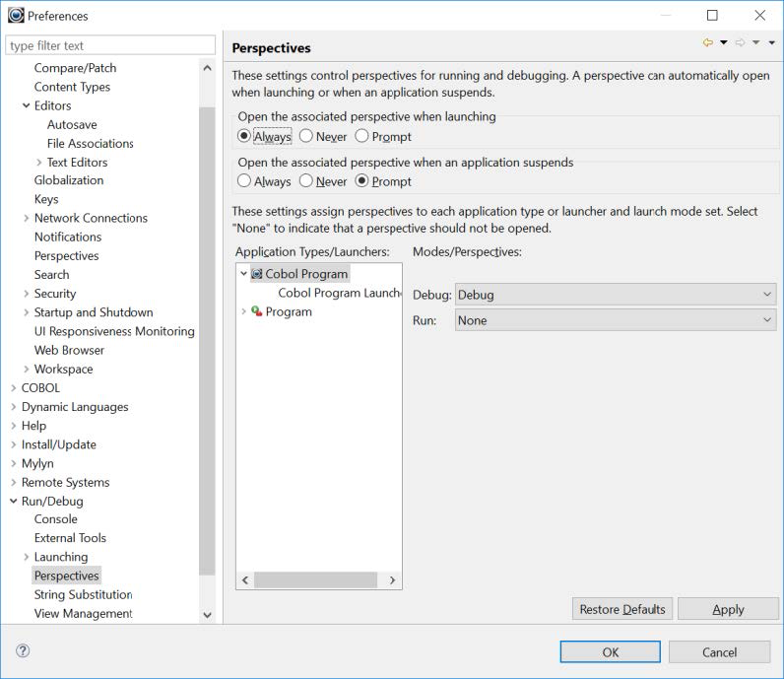Open Console under Run/Debug
The width and height of the screenshot is (784, 679).
55,519
